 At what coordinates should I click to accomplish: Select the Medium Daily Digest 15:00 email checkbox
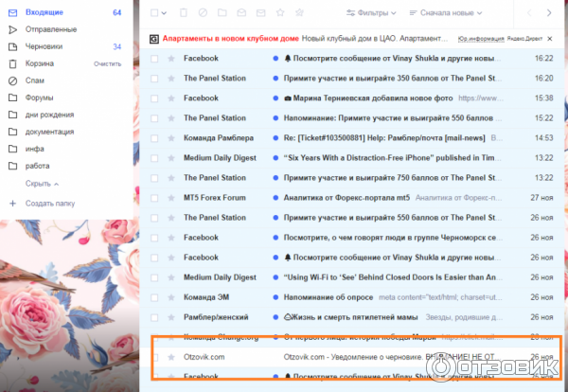[x=154, y=157]
